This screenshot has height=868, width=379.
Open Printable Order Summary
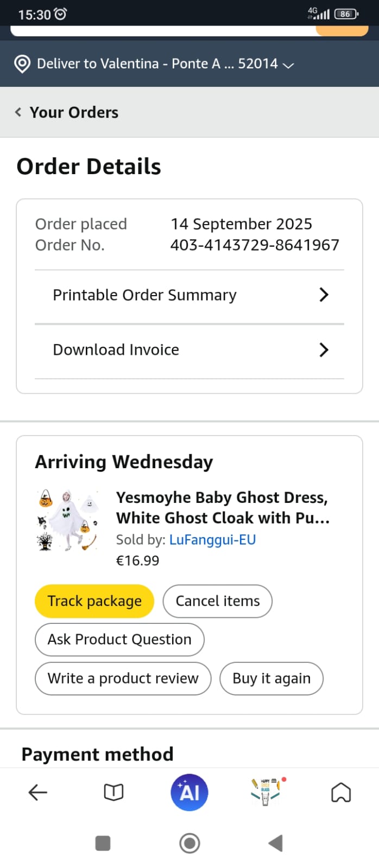click(144, 295)
